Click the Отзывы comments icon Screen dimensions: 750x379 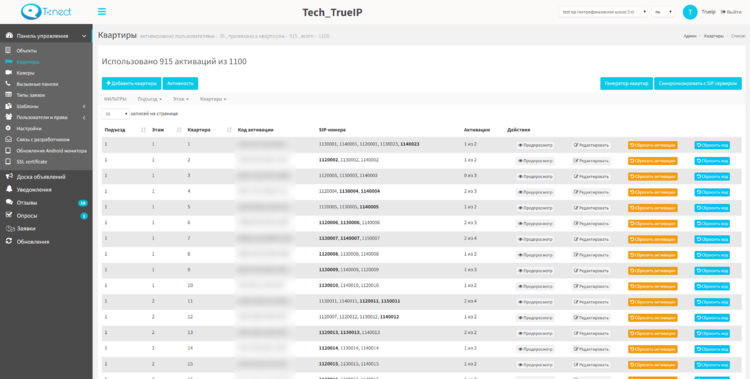(9, 202)
